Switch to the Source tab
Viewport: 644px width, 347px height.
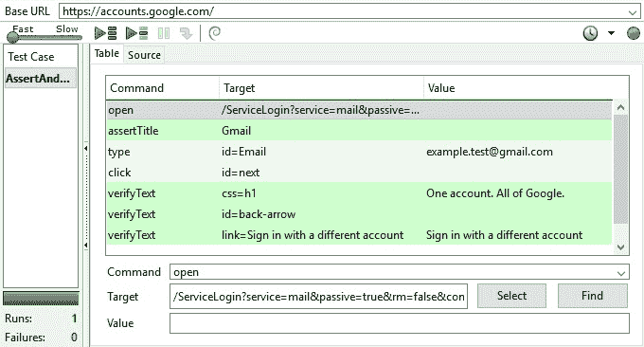coord(144,55)
